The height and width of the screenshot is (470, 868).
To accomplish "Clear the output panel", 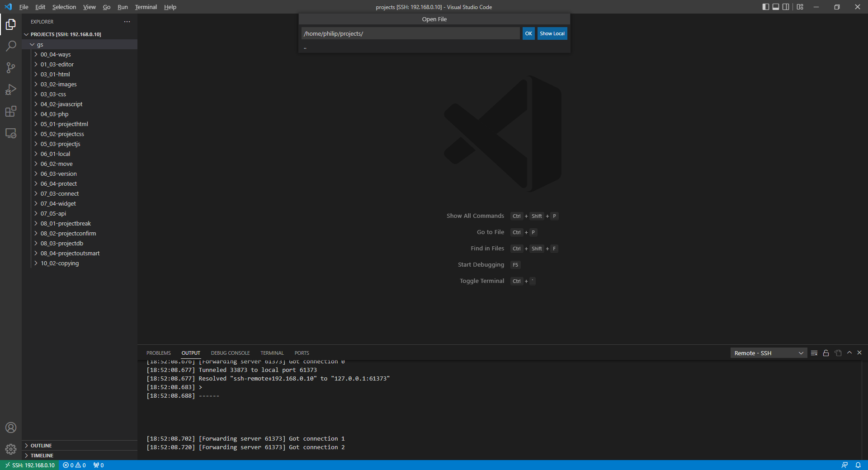I will (x=814, y=353).
